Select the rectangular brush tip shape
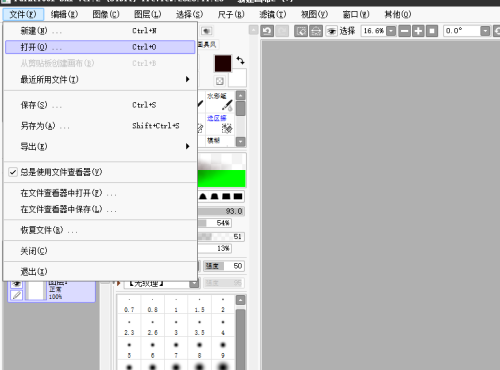Image resolution: width=500 pixels, height=370 pixels. 238,196
